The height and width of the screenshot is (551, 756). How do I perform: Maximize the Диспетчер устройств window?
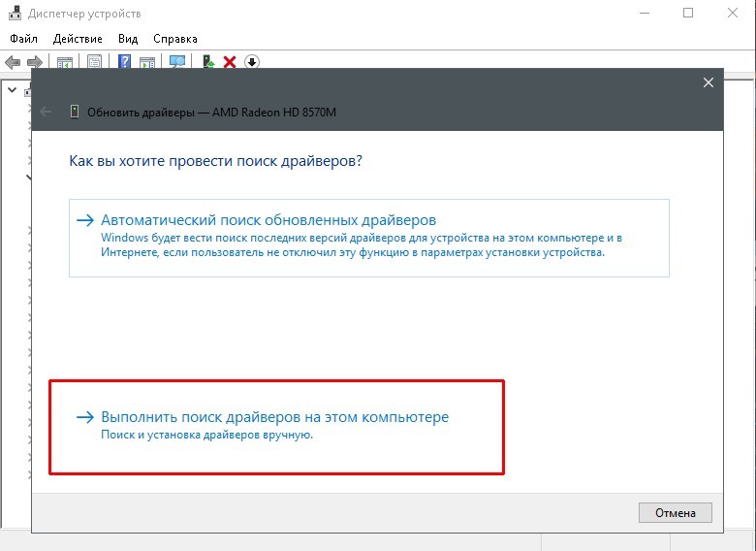(688, 13)
